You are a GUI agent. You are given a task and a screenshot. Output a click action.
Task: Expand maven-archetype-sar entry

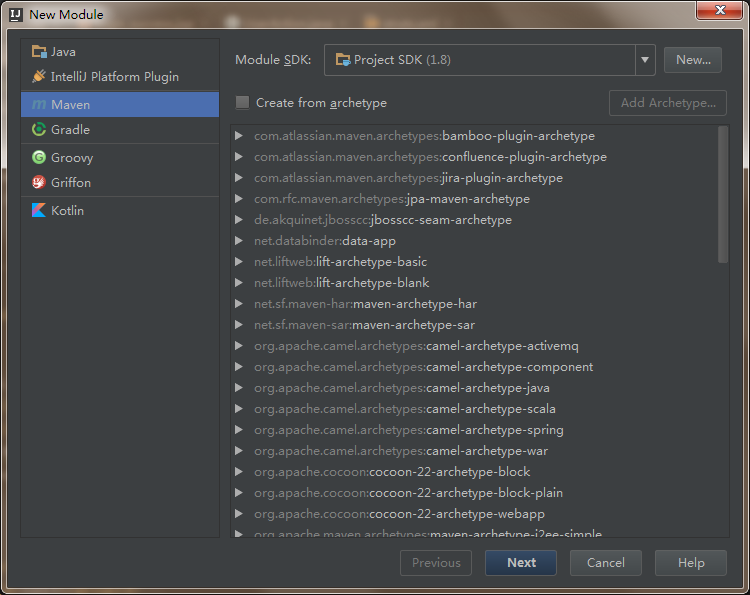coord(239,325)
